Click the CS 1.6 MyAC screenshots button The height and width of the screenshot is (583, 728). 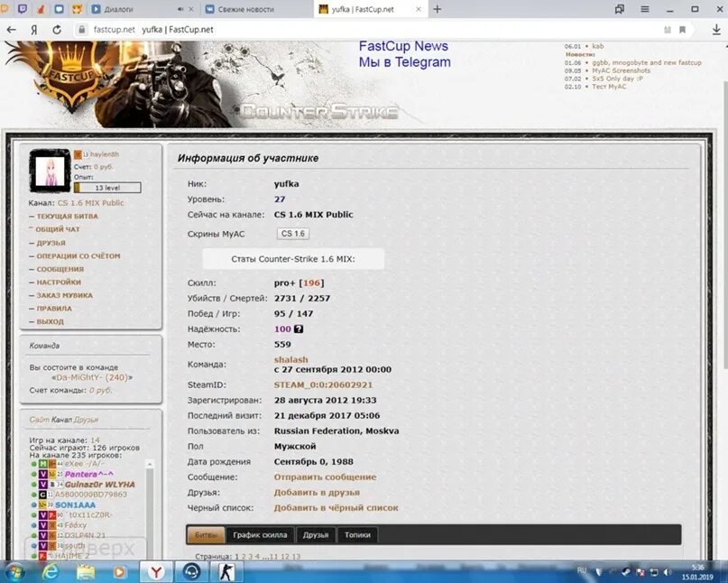[x=293, y=234]
